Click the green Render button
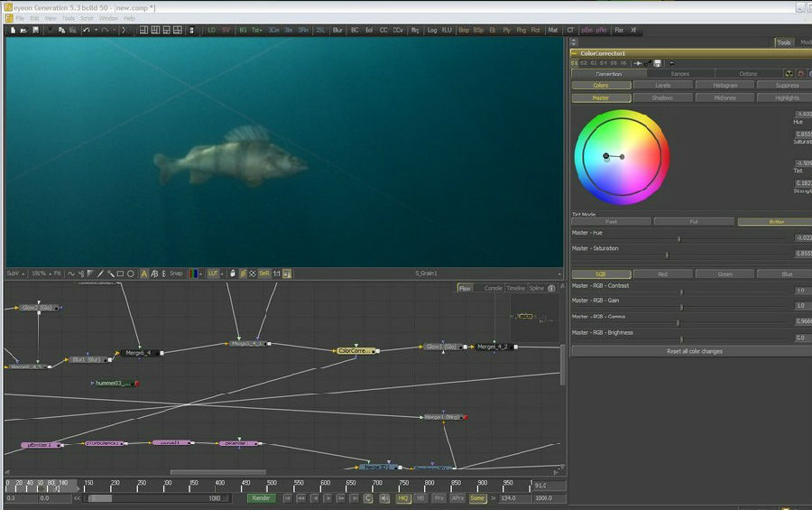 (x=261, y=498)
